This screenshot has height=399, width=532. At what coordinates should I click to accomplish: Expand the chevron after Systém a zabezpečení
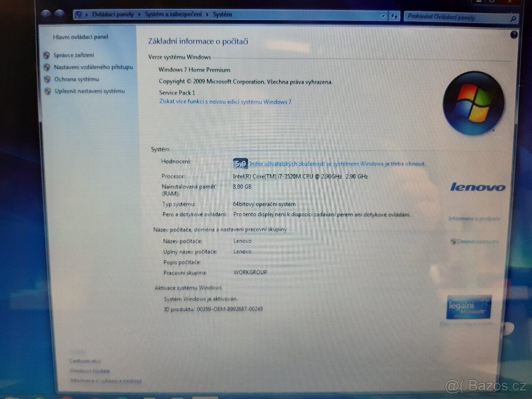[207, 14]
